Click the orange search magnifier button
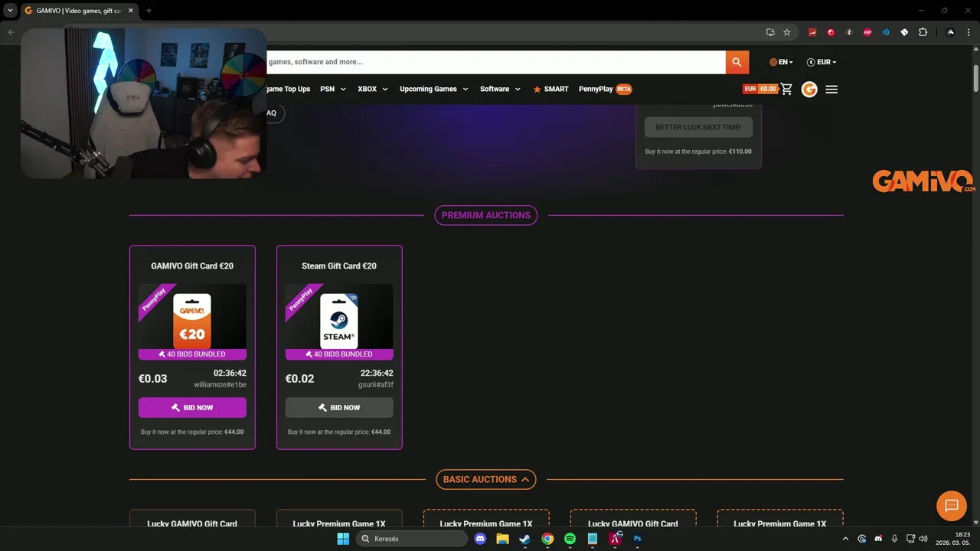Screen dimensions: 980x551 tap(737, 62)
